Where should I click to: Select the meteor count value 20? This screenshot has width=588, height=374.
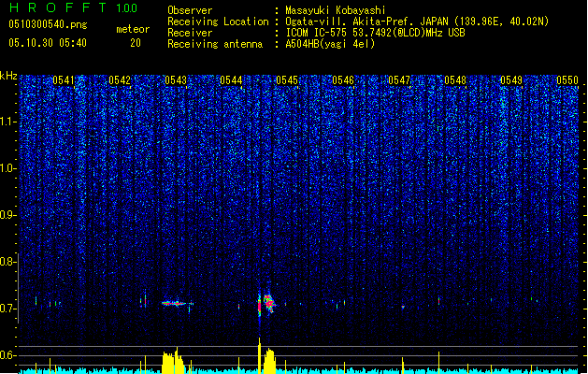click(136, 43)
